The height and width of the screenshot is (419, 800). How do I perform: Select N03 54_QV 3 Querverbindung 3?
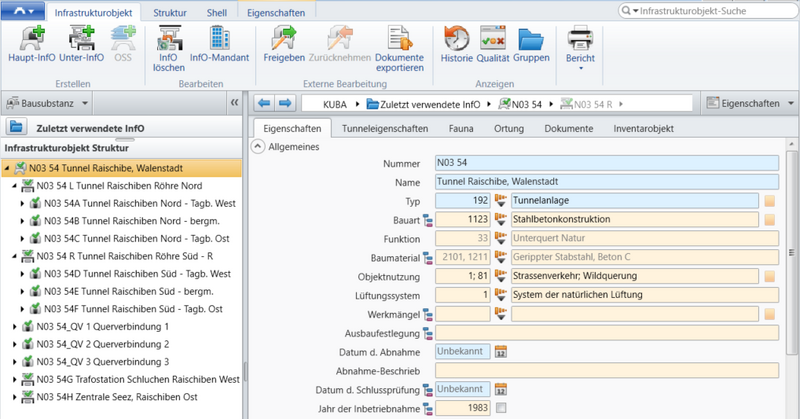tap(103, 362)
